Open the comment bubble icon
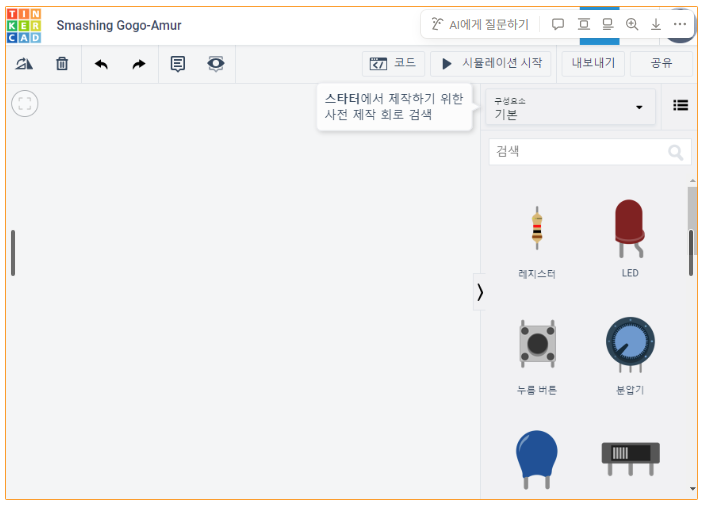 [x=558, y=24]
